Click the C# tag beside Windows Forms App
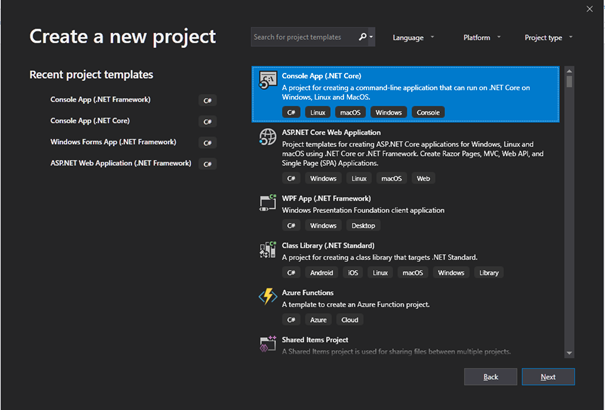The width and height of the screenshot is (605, 410). (x=208, y=143)
